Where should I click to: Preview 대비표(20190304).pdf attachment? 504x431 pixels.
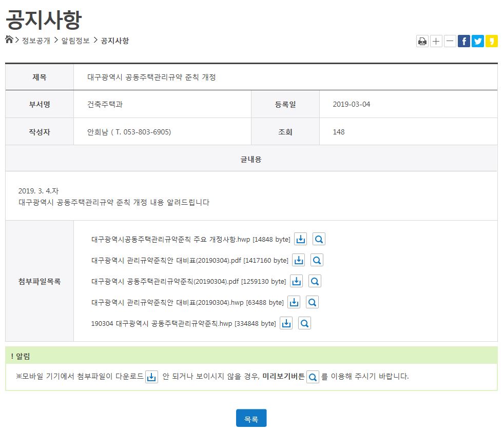pyautogui.click(x=317, y=260)
